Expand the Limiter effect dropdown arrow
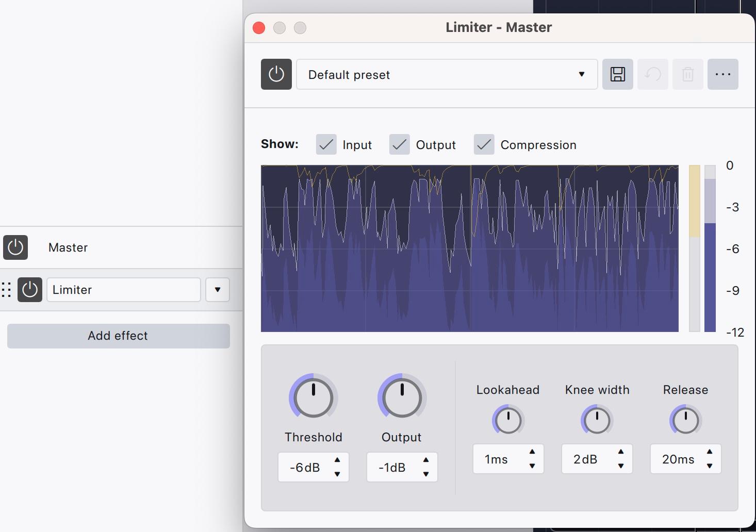Viewport: 756px width, 532px height. coord(218,290)
